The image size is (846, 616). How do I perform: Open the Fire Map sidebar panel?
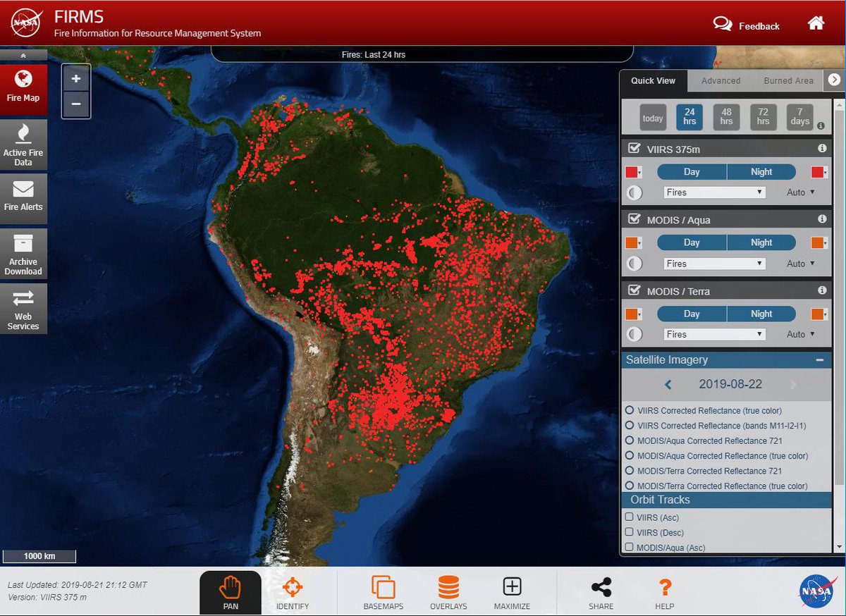pos(23,90)
